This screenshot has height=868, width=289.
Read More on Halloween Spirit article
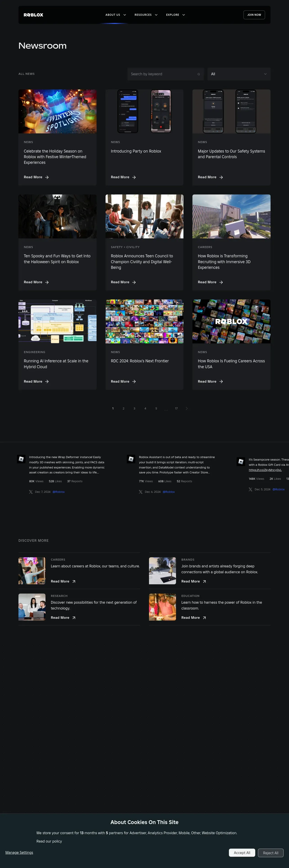point(33,282)
